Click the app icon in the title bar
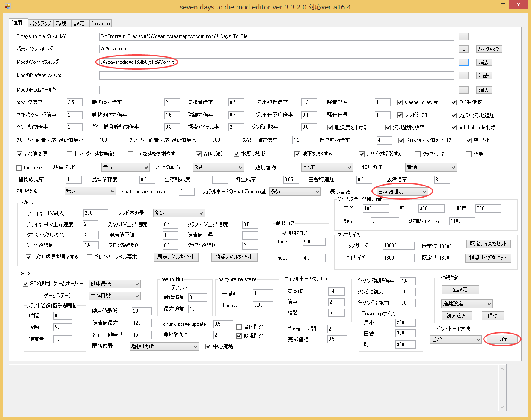531x420 pixels. tap(7, 6)
